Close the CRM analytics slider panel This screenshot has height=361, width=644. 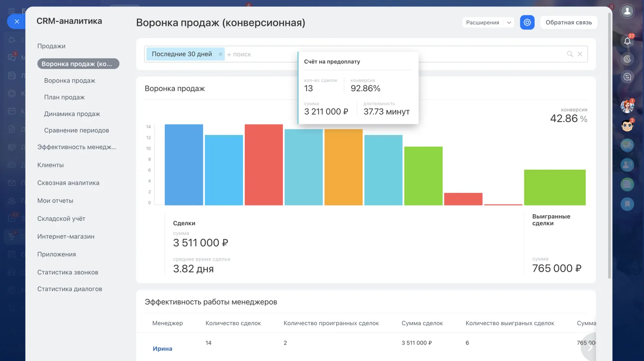pyautogui.click(x=16, y=21)
